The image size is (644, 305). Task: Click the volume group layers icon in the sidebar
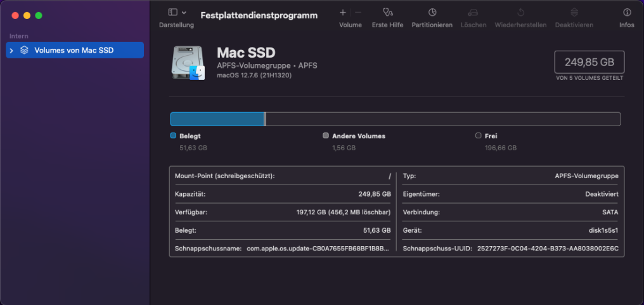[24, 50]
